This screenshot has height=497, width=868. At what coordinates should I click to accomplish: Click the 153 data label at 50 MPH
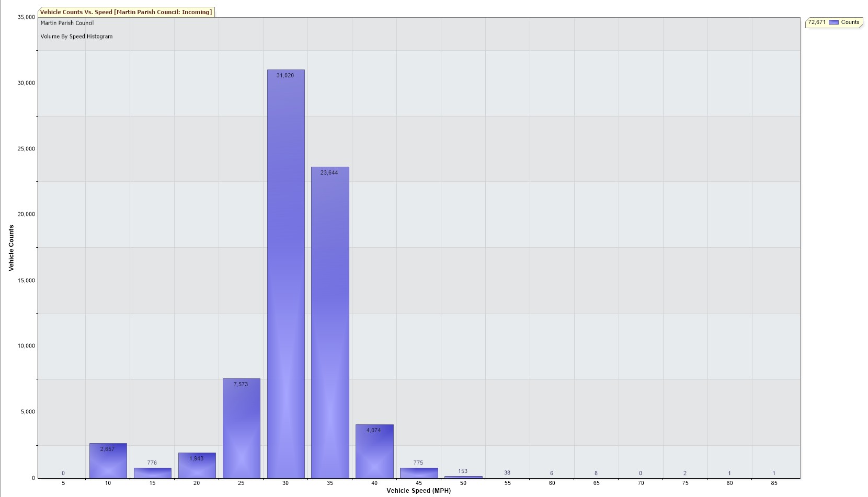[463, 471]
